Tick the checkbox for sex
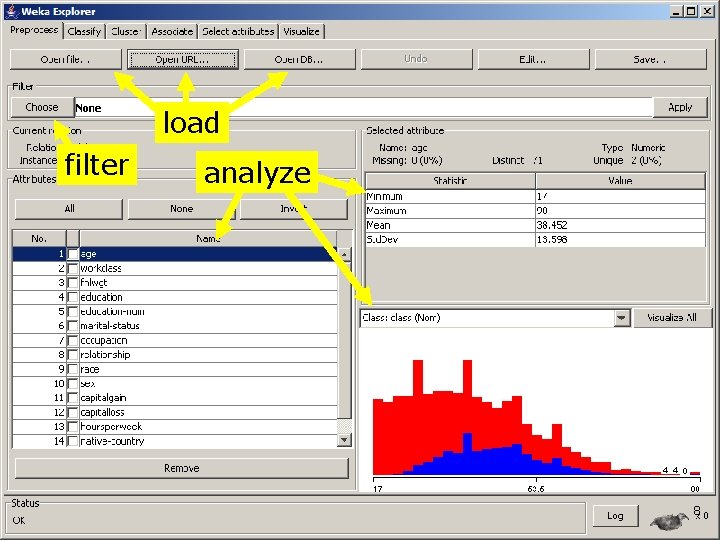This screenshot has width=720, height=540. click(x=73, y=384)
